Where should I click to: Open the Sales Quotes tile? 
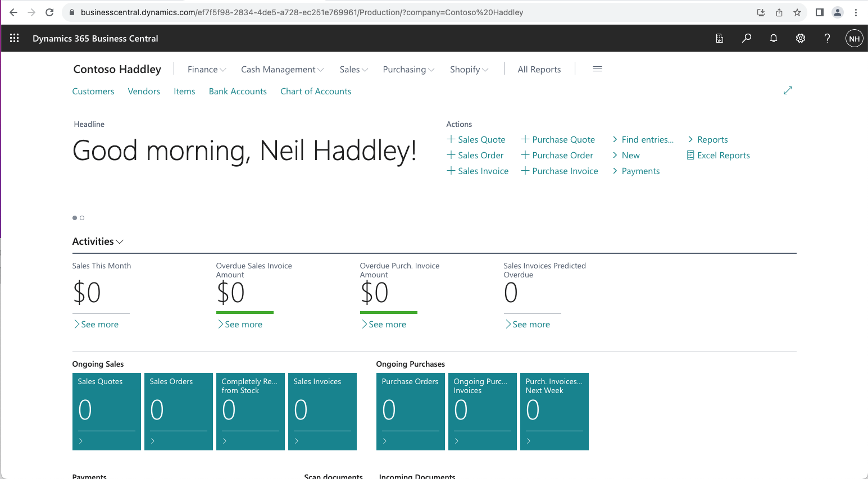point(106,411)
